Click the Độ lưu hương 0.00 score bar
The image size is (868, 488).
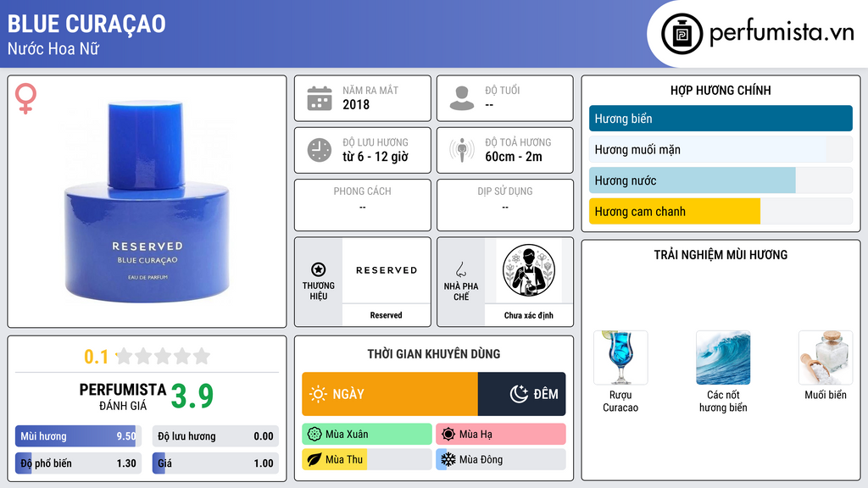pos(215,436)
